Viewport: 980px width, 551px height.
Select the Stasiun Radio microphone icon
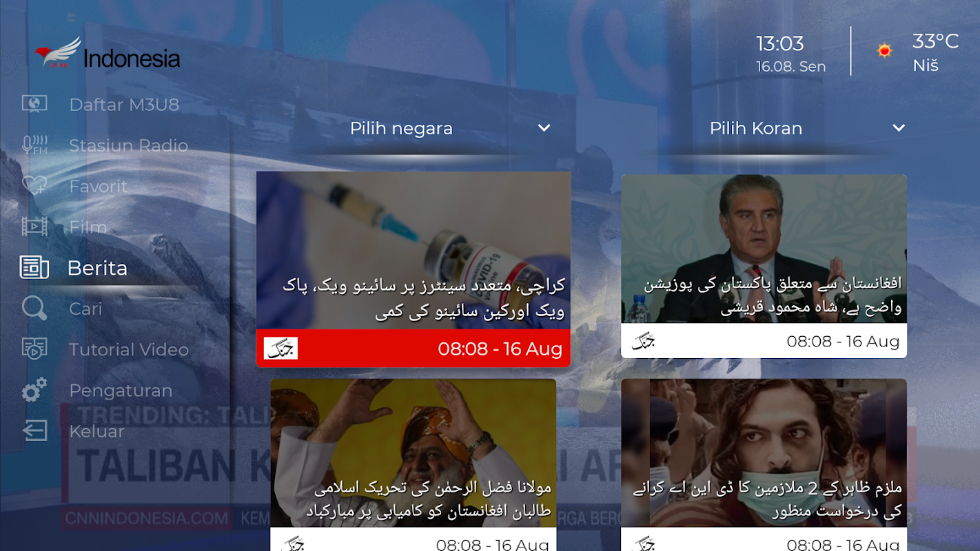point(34,145)
